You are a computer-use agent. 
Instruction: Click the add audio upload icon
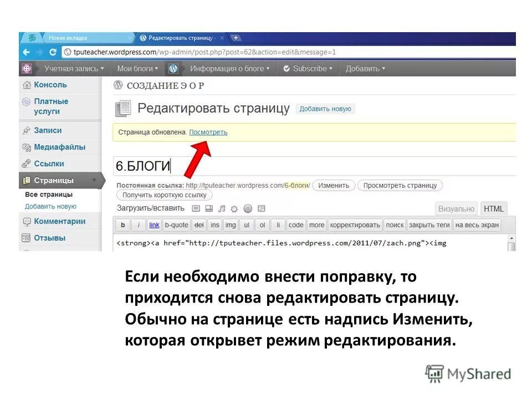click(223, 208)
